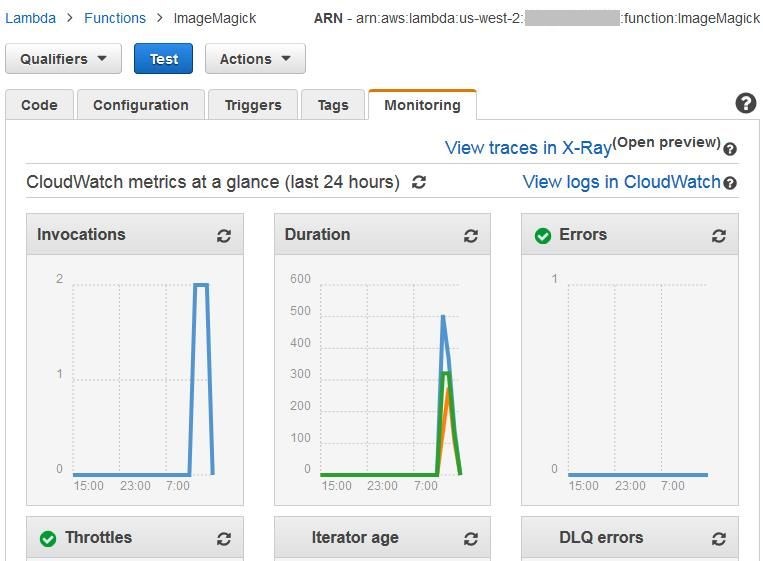Click the DLQ errors panel title
Screen dimensions: 763x561
pos(601,538)
